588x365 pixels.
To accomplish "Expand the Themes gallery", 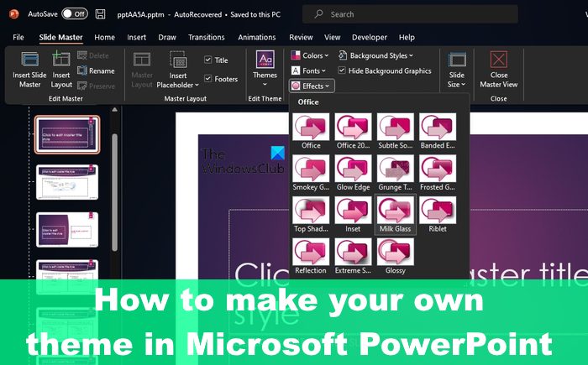I will click(265, 70).
